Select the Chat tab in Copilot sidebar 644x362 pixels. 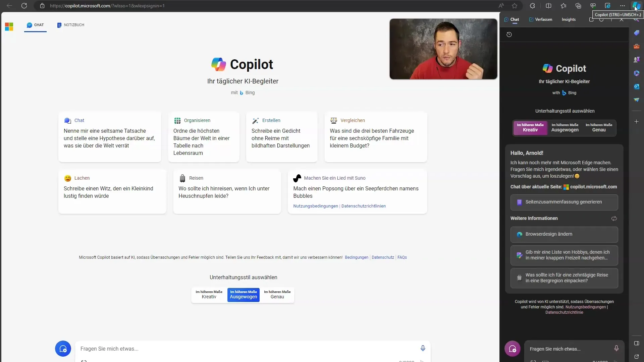515,19
